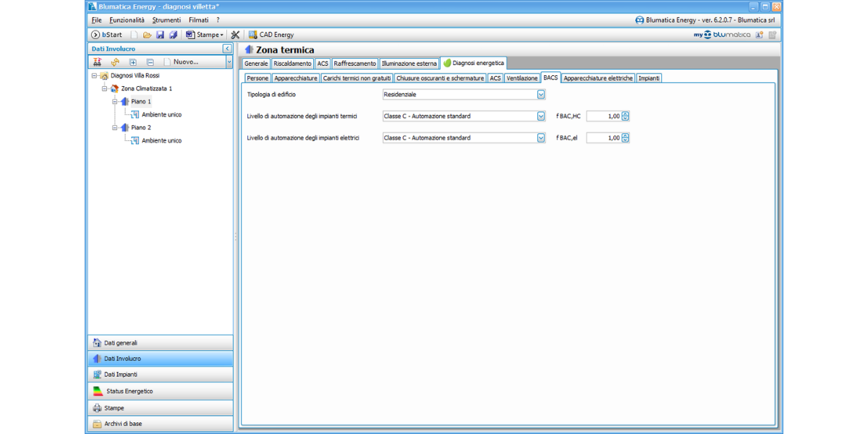Click the open folder toolbar icon
The image size is (868, 434).
pyautogui.click(x=147, y=35)
